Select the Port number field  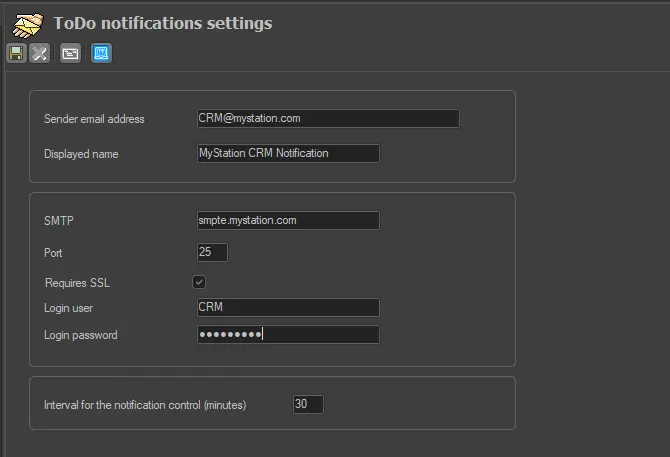[212, 253]
